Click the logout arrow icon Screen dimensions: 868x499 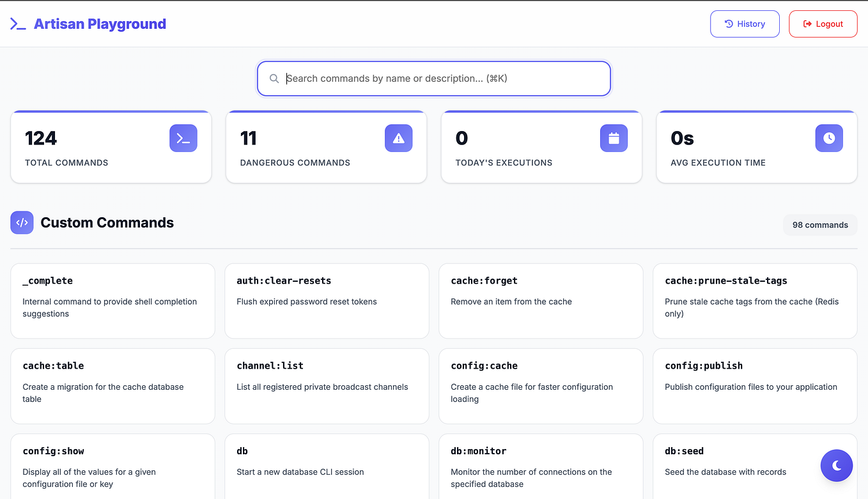tap(808, 24)
